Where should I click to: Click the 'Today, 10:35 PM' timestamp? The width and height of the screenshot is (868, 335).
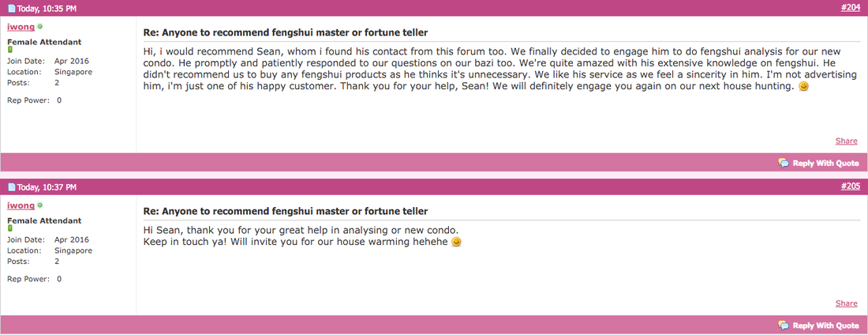pyautogui.click(x=47, y=9)
